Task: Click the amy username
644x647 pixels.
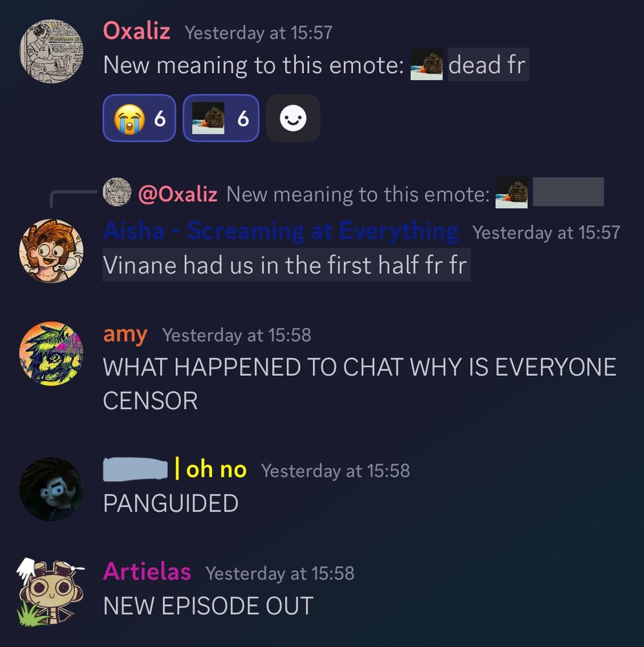Action: (x=125, y=334)
